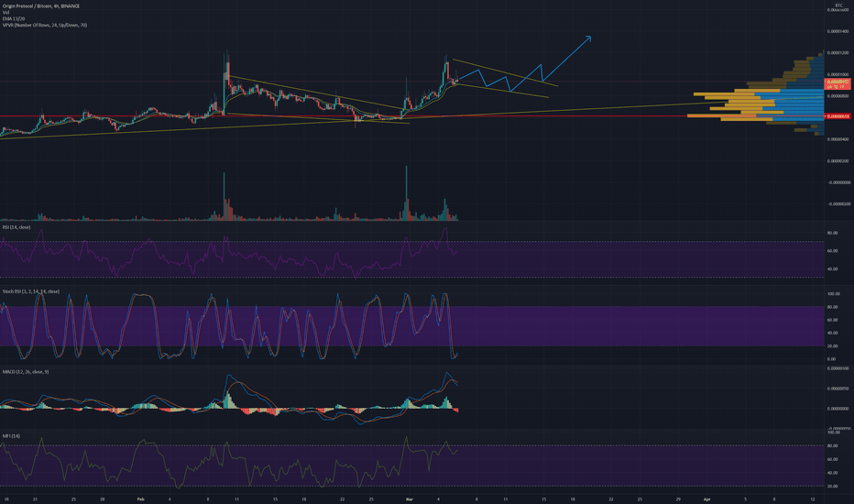Select the current price tag on price axis

(x=838, y=84)
